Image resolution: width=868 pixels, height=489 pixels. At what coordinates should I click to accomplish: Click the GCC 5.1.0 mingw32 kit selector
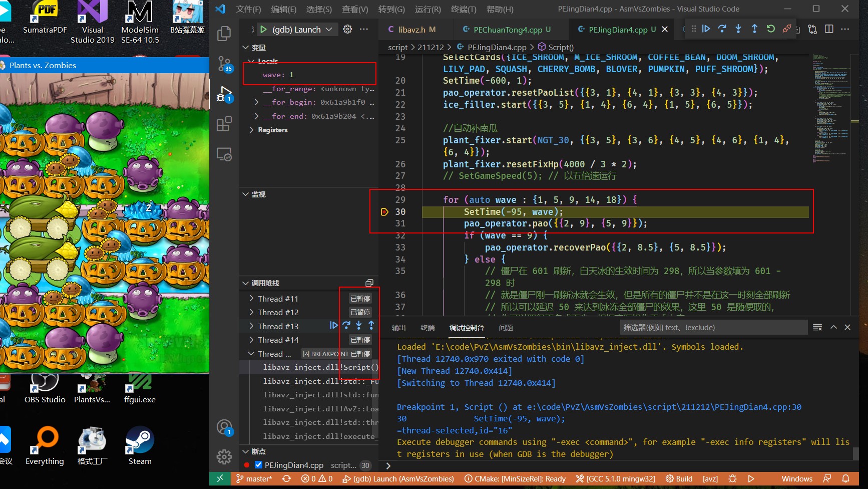[615, 479]
